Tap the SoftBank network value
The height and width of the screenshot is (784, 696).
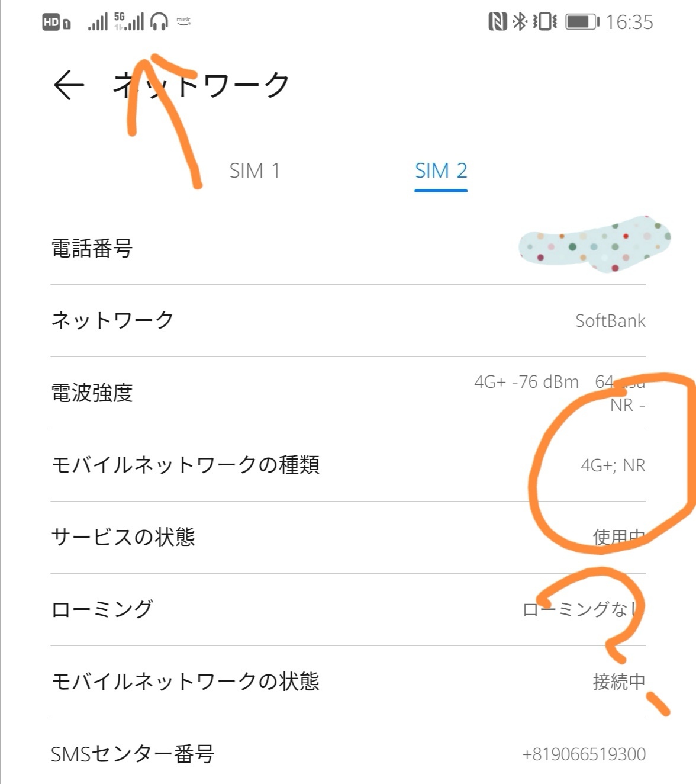pos(610,321)
